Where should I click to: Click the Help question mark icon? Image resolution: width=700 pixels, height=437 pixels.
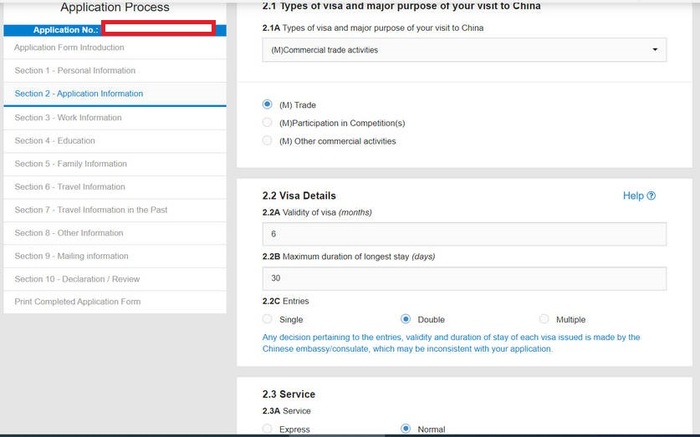tap(651, 196)
